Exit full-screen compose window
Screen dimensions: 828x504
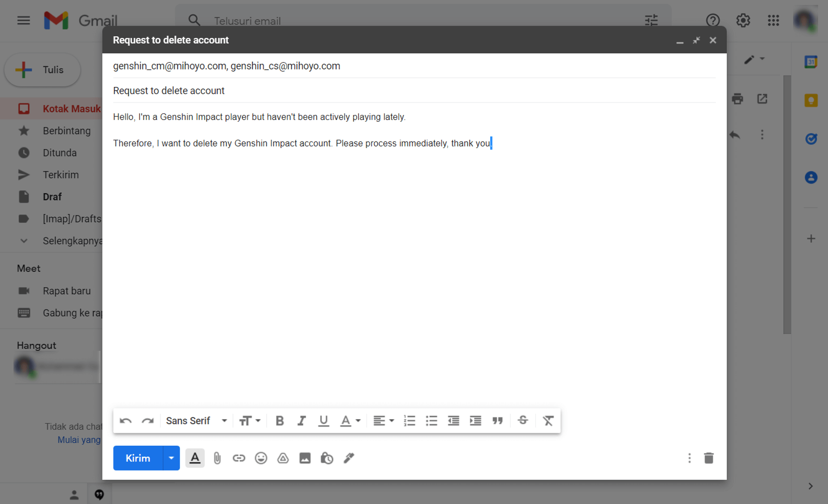tap(696, 40)
